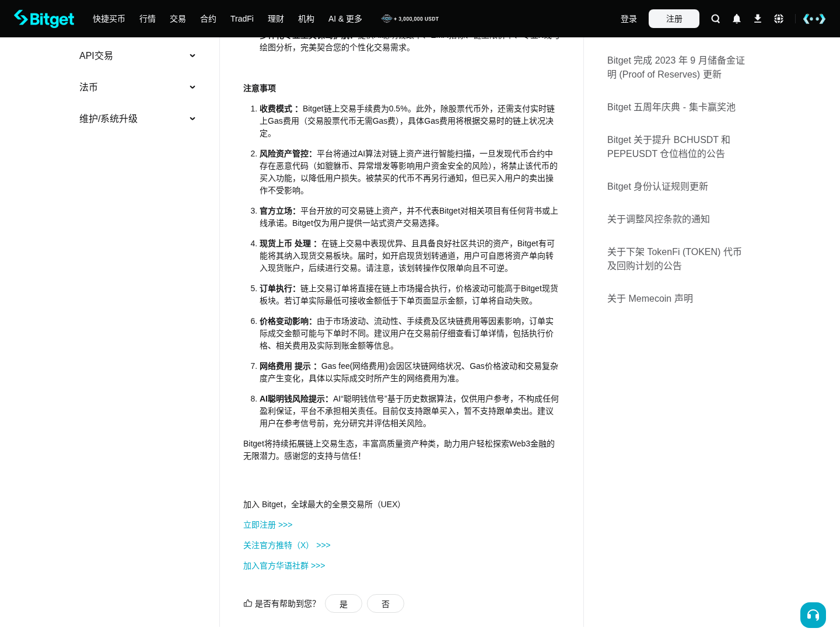Click the 网络费用 提示 bold label
Viewport: 840px width, 642px height.
tap(288, 366)
